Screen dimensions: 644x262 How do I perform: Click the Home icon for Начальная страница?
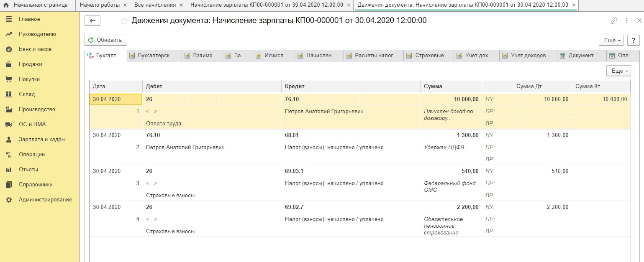[6, 5]
